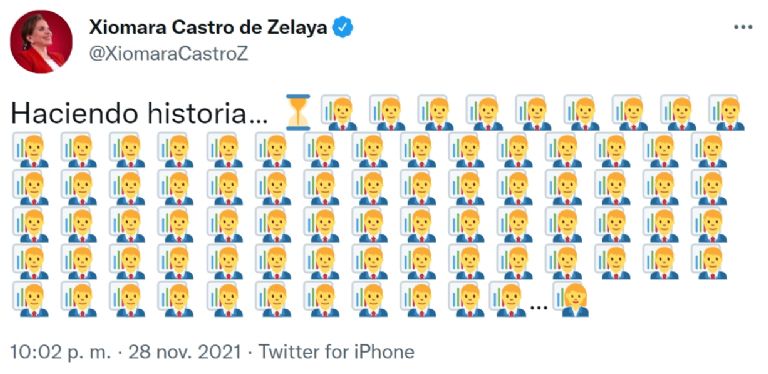This screenshot has width=768, height=374.
Task: Click the woman office worker emoji
Action: (571, 300)
